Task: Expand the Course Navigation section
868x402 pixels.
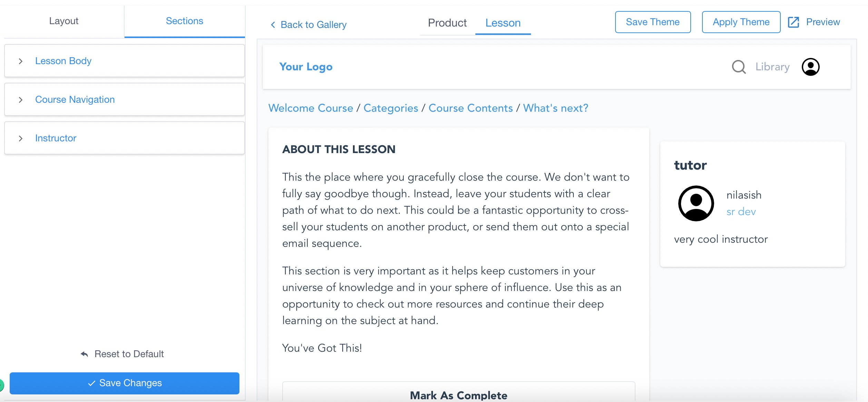Action: point(124,99)
